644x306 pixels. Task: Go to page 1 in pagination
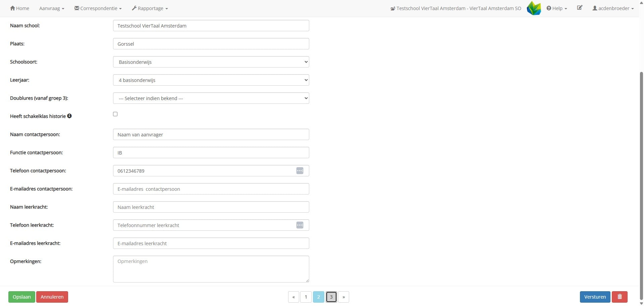[x=306, y=297]
